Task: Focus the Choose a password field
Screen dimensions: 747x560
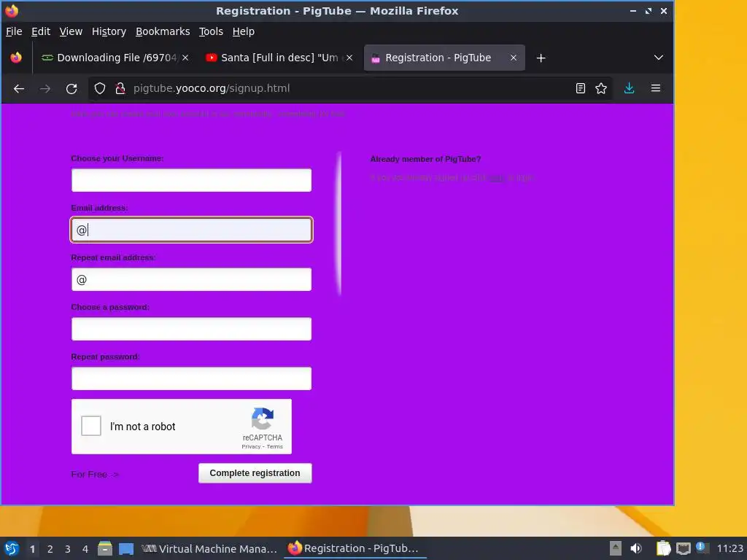Action: (x=192, y=329)
